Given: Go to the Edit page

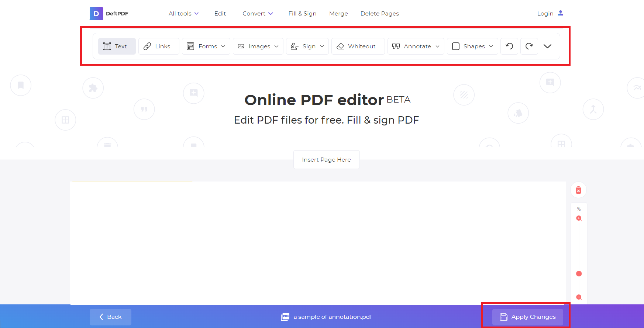Looking at the screenshot, I should pyautogui.click(x=220, y=14).
